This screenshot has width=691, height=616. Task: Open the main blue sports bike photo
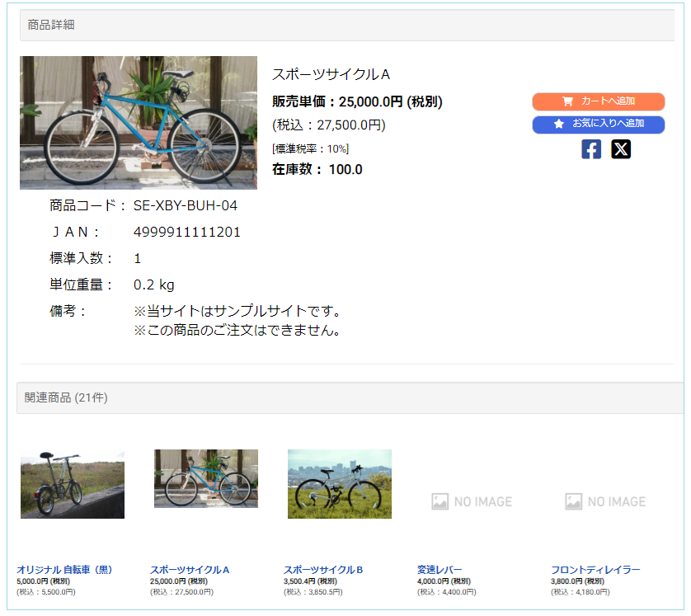point(139,123)
